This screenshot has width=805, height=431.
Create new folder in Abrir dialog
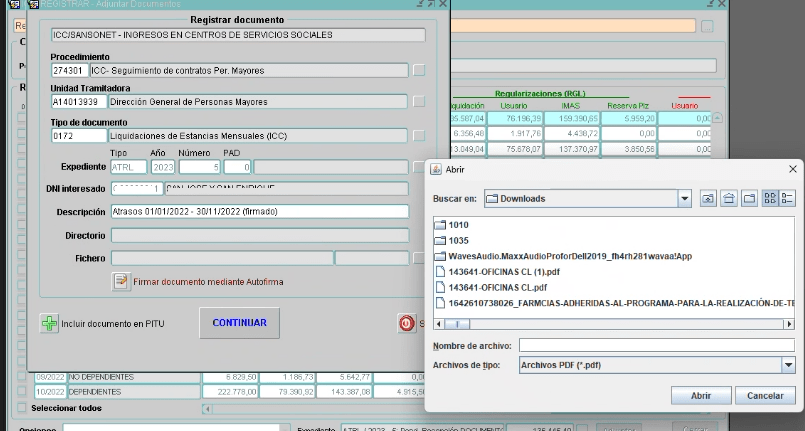click(x=749, y=198)
